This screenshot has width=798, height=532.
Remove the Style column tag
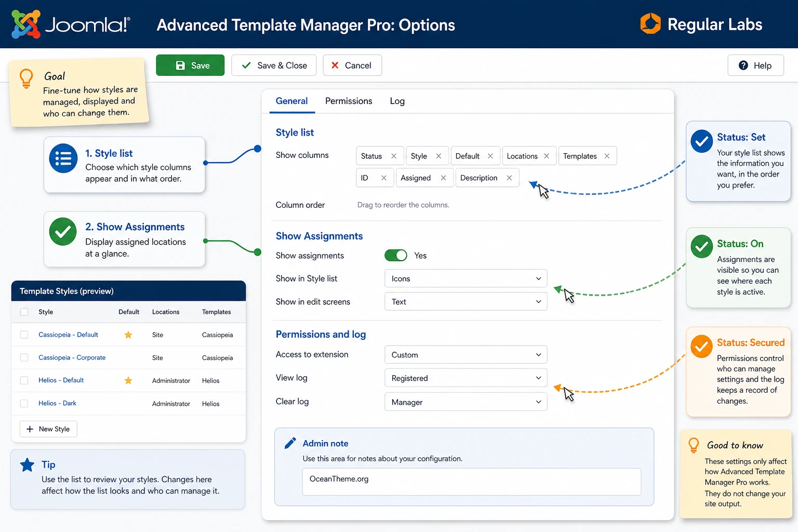pyautogui.click(x=438, y=156)
